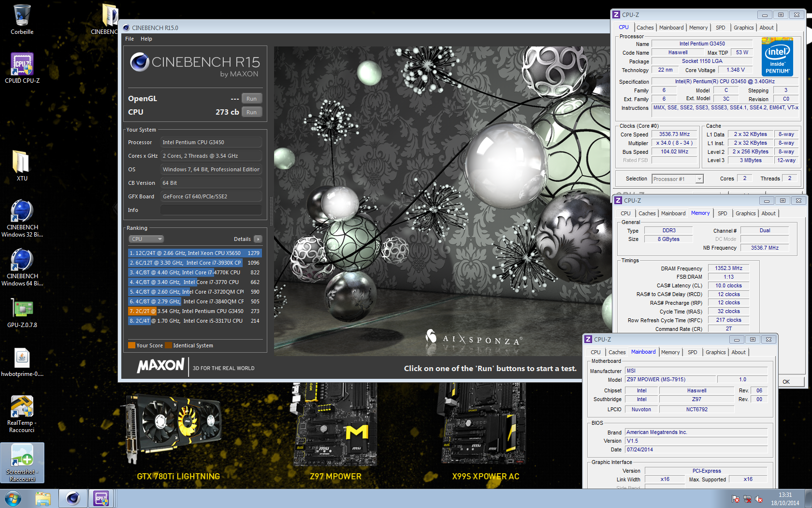Click the Details arrow button in Ranking
Screen dimensions: 812x508
[x=258, y=239]
